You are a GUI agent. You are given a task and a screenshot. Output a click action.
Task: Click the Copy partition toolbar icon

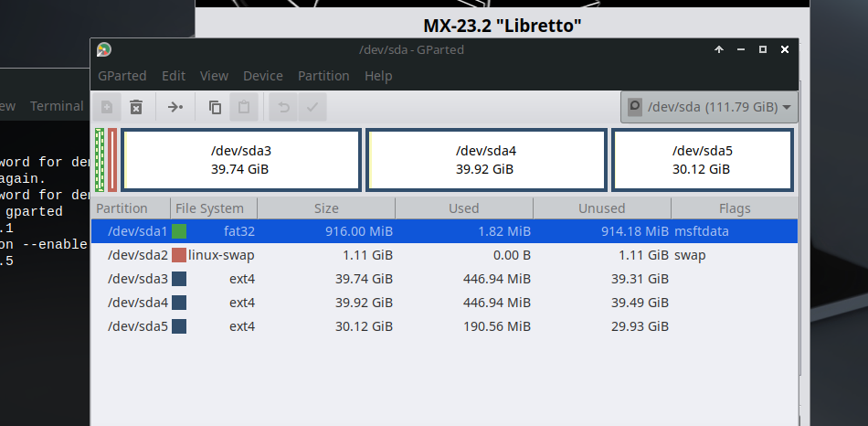click(215, 107)
